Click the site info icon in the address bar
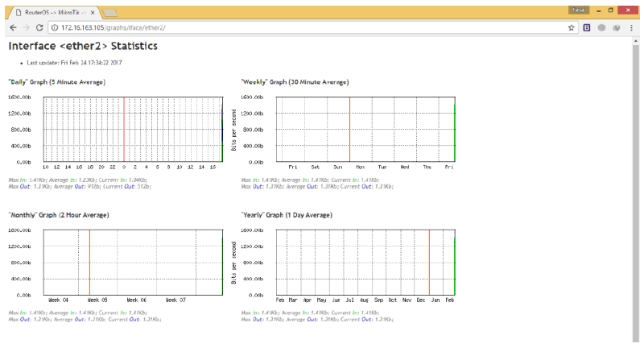 55,27
